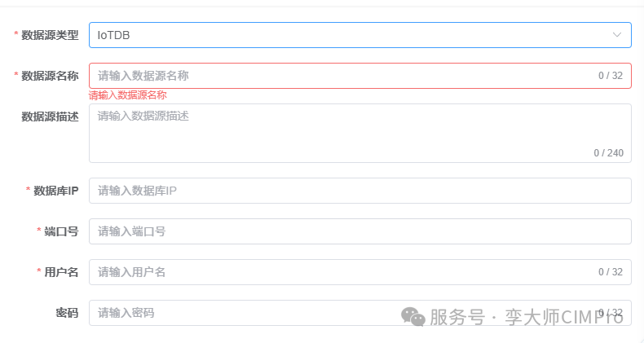The image size is (644, 343).
Task: Click the 服务号 · 李大师CIMPro watermark text
Action: [527, 317]
